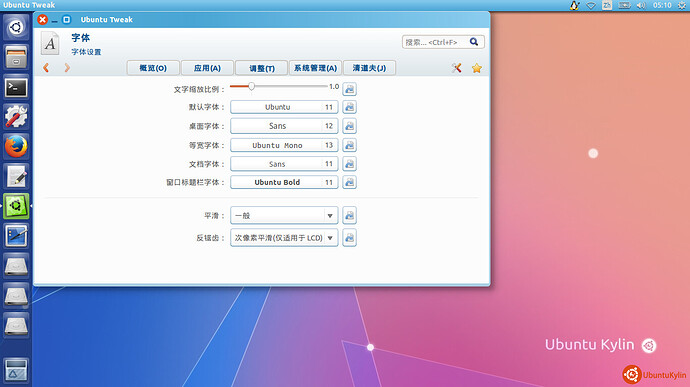
Task: Choose desktop font button Sans 12
Action: click(284, 126)
